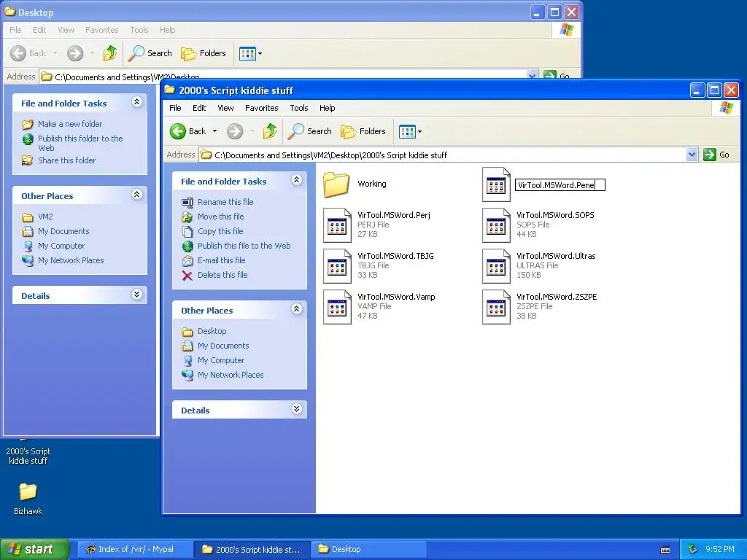Open Tools menu in Script kiddie stuff window

(298, 108)
